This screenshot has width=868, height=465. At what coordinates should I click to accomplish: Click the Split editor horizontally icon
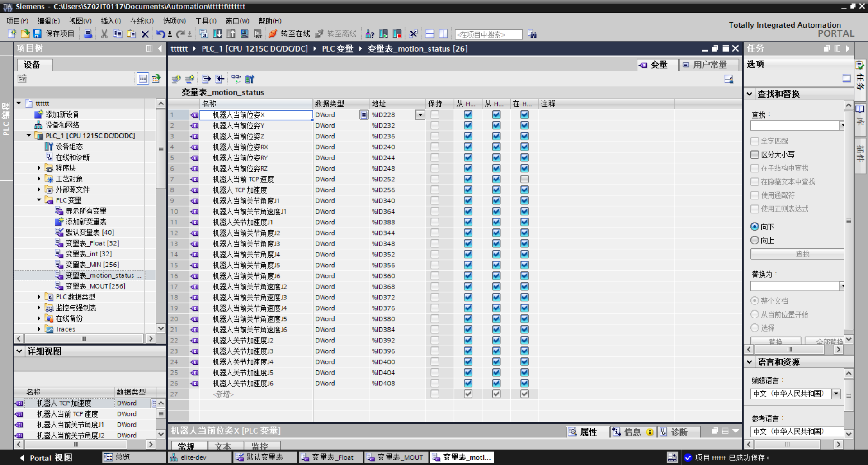[x=429, y=34]
